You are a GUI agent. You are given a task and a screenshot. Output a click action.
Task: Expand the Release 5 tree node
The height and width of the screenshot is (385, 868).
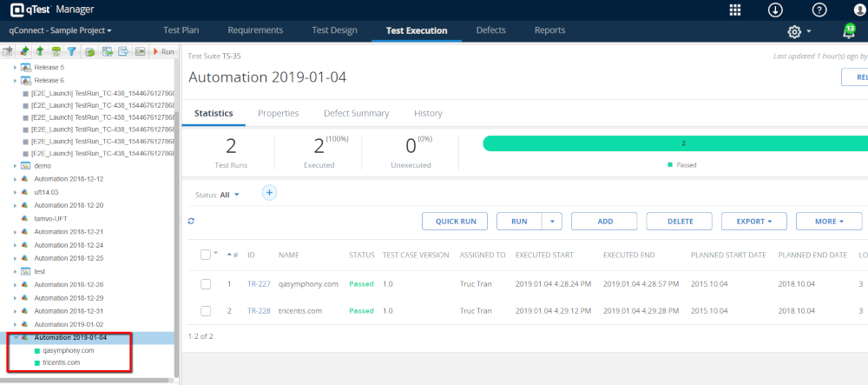15,67
